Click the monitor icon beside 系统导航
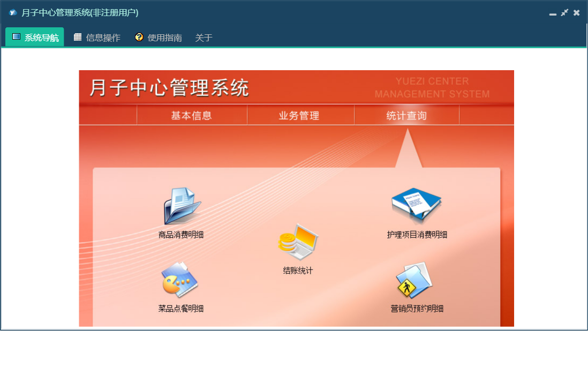 click(16, 37)
